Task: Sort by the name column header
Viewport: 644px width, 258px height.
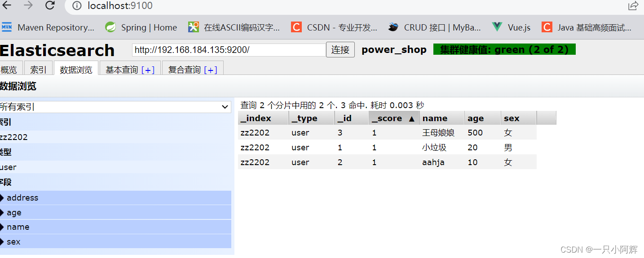Action: point(442,118)
